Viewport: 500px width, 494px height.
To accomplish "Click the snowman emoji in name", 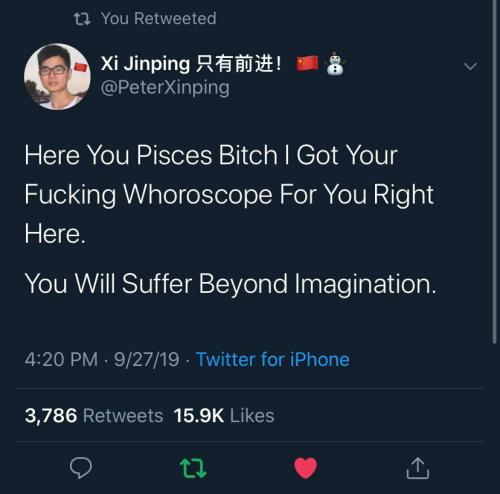I will (x=335, y=64).
